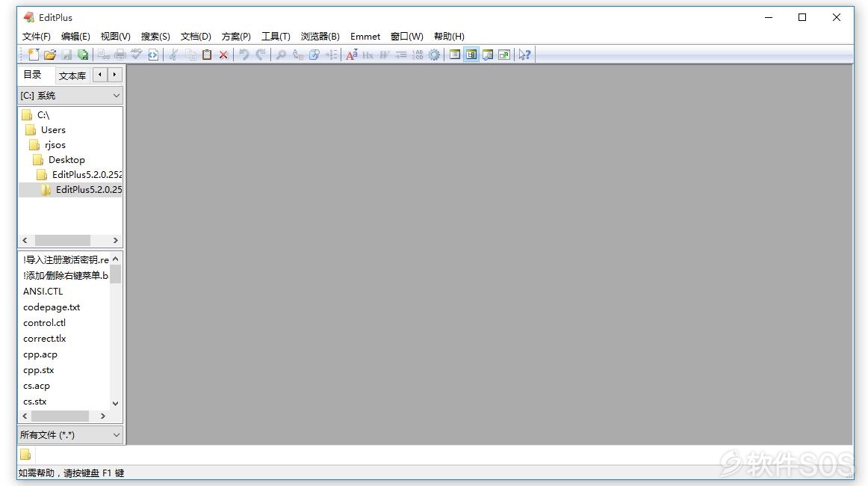
Task: Click the Go to Line icon
Action: pos(330,55)
